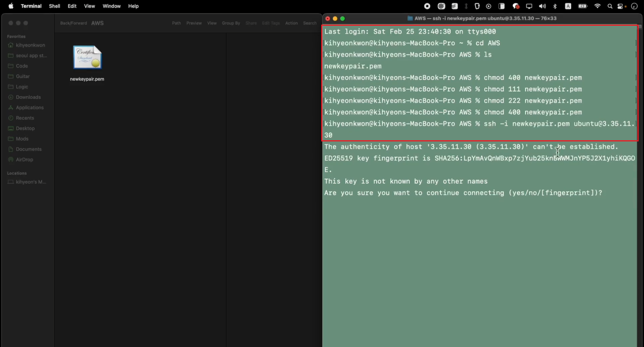
Task: Open the Bluetooth status icon
Action: click(555, 6)
